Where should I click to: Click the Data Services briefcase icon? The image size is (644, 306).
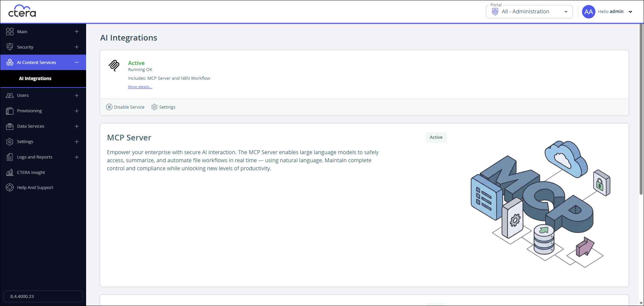(x=10, y=126)
